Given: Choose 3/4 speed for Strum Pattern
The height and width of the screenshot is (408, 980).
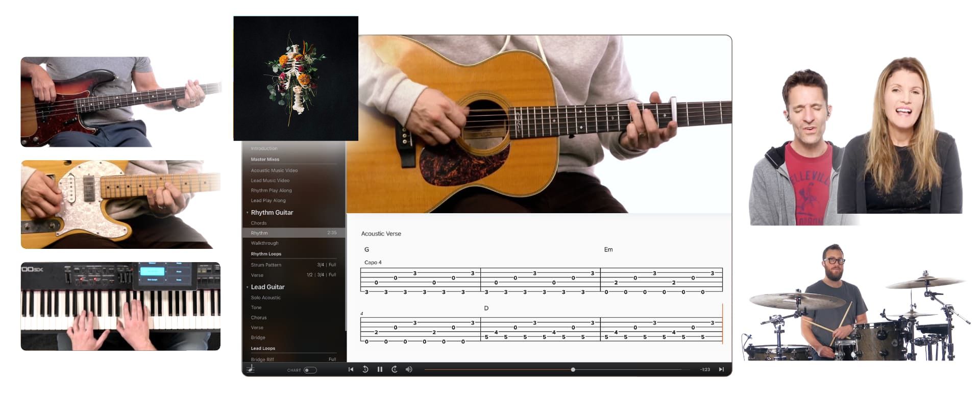Looking at the screenshot, I should click(x=321, y=265).
